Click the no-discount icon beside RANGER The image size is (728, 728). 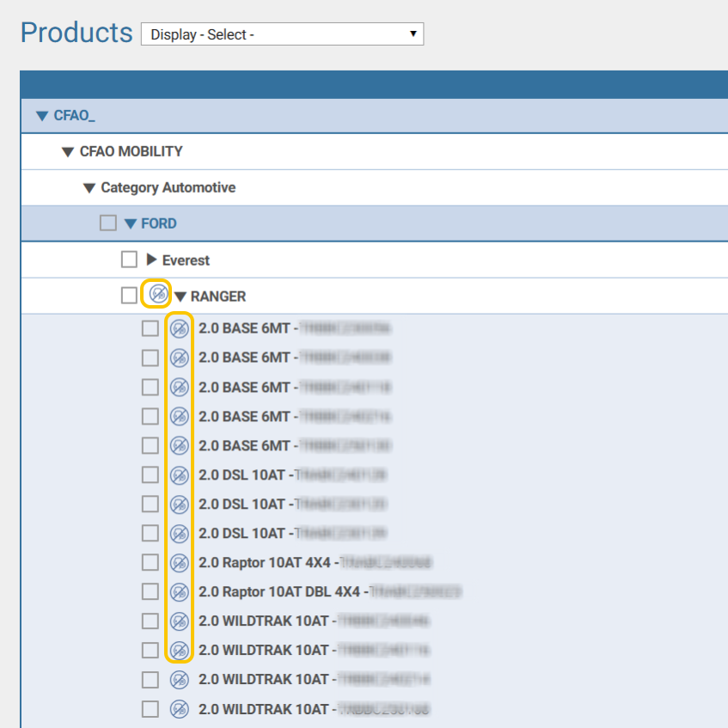coord(158,294)
